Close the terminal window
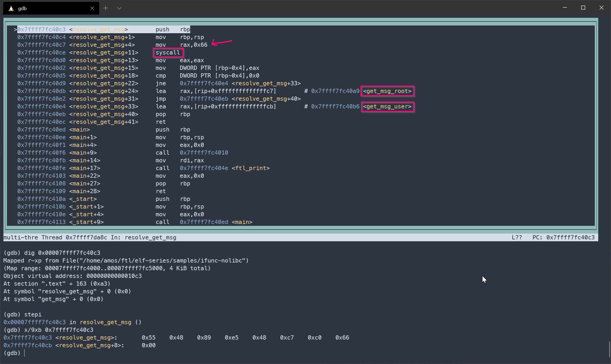This screenshot has height=364, width=611. (x=601, y=8)
